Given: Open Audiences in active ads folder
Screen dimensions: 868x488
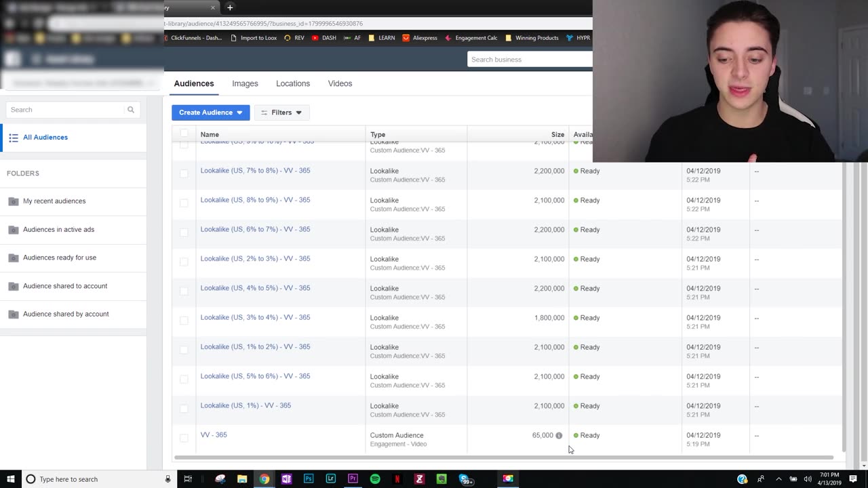Looking at the screenshot, I should point(58,230).
